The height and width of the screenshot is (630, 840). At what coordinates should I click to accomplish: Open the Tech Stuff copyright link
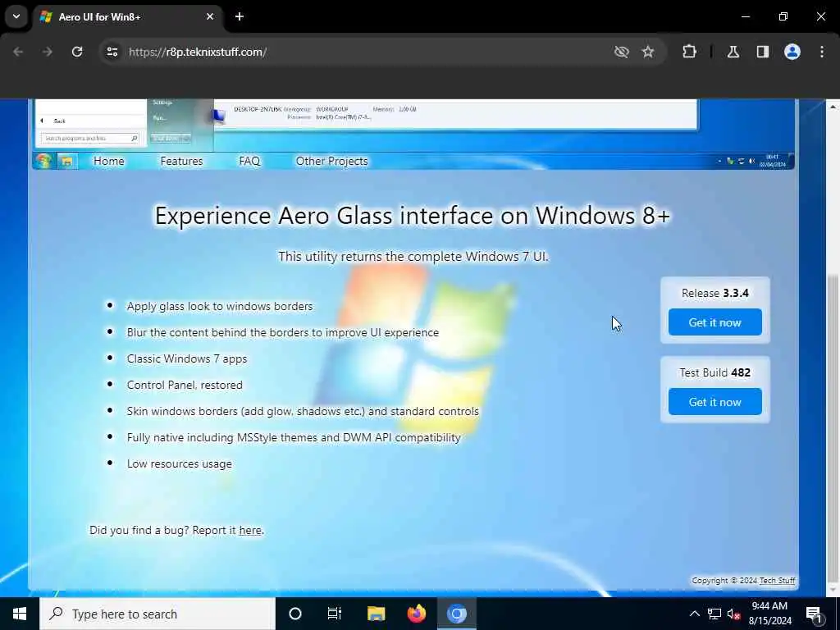[778, 581]
